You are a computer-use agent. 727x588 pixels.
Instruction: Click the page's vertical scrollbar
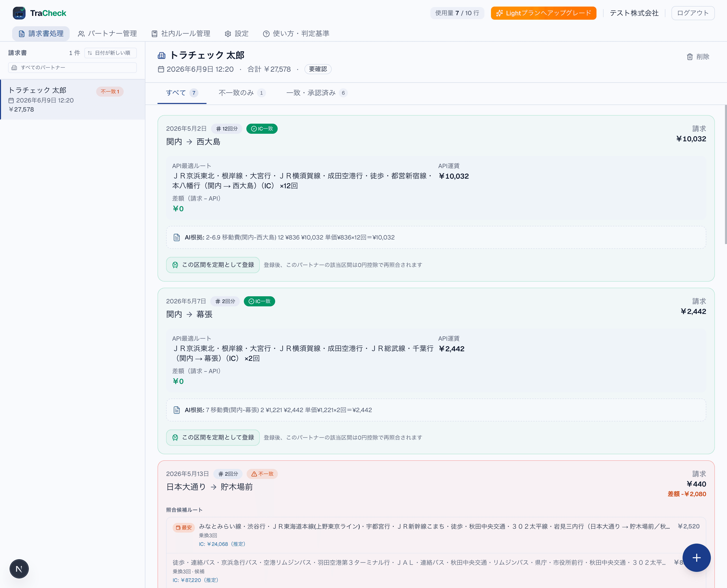tap(726, 174)
